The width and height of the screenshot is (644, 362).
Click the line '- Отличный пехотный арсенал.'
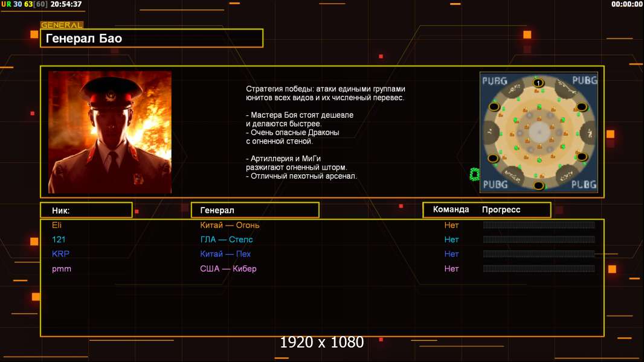[301, 176]
